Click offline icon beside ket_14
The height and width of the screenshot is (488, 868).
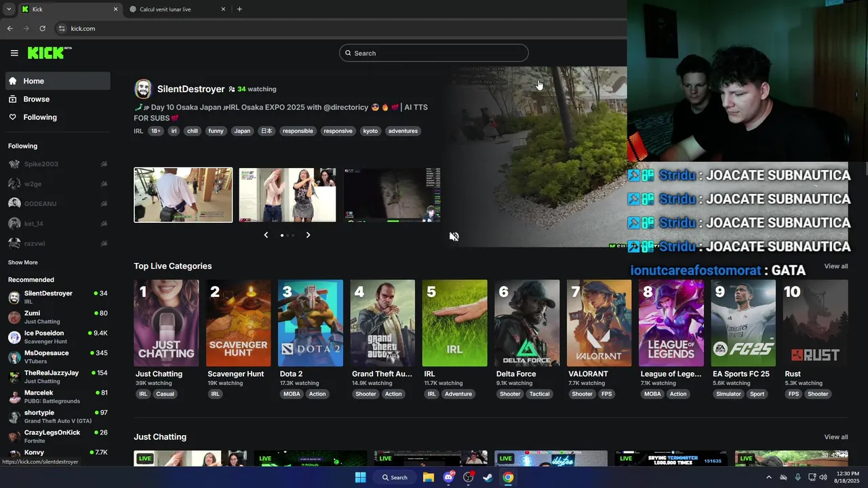click(104, 223)
